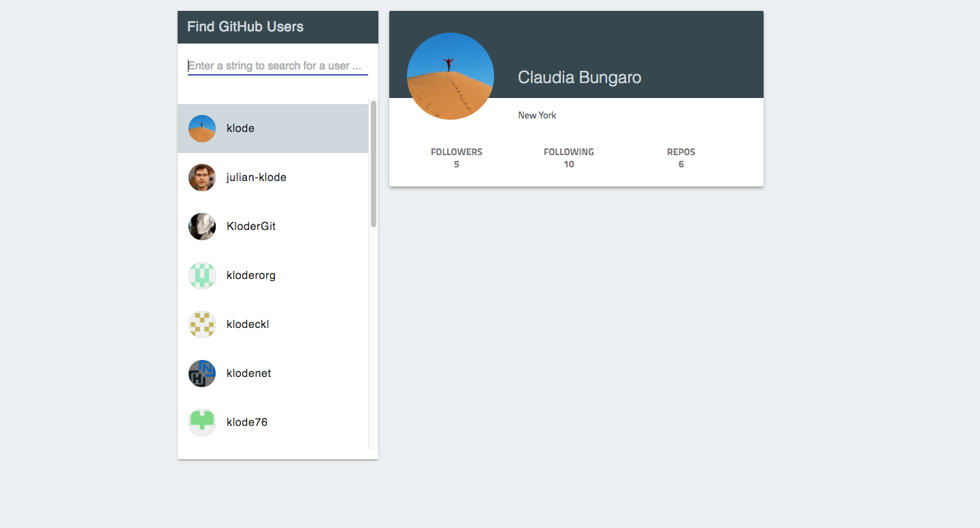
Task: Select the klode76 green identicon
Action: click(x=202, y=423)
